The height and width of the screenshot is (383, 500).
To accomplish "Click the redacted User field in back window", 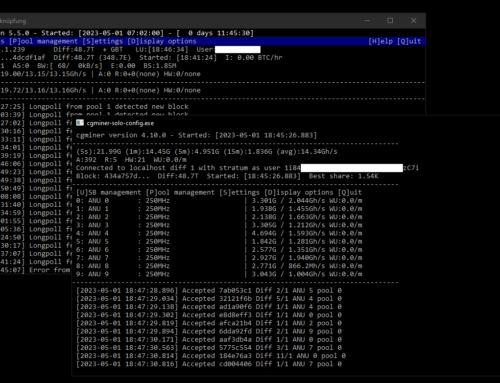I will 238,50.
